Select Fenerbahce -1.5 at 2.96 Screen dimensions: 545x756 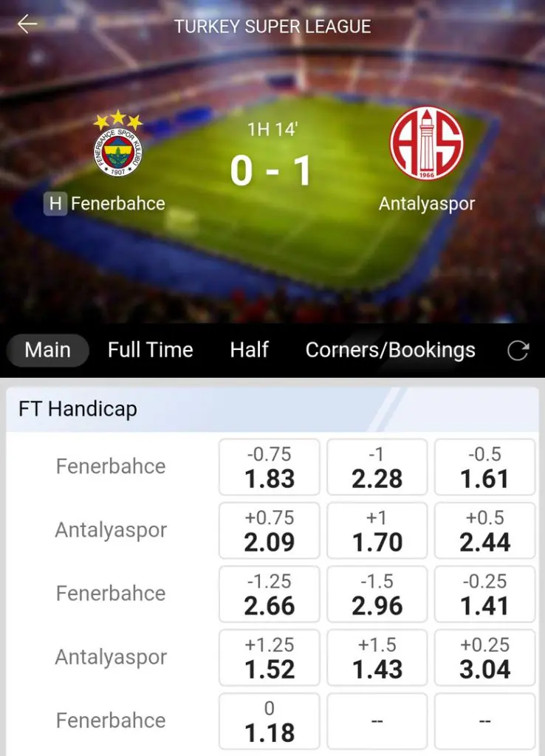point(377,594)
